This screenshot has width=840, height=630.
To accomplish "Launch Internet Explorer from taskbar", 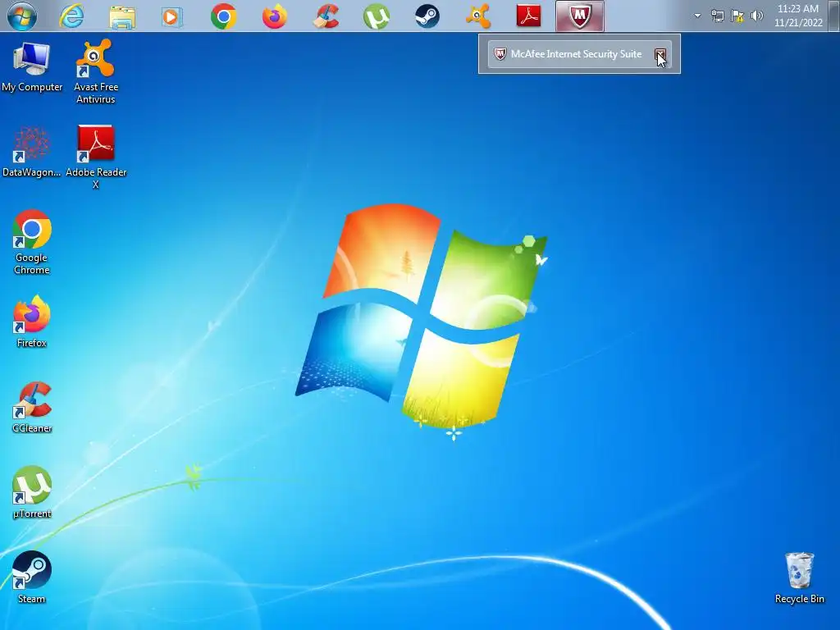I will 71,16.
